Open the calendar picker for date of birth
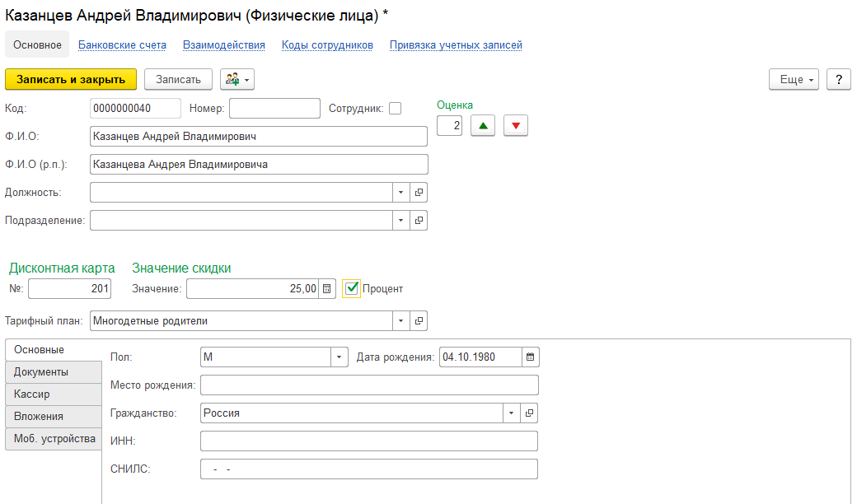The height and width of the screenshot is (504, 857). (x=531, y=357)
